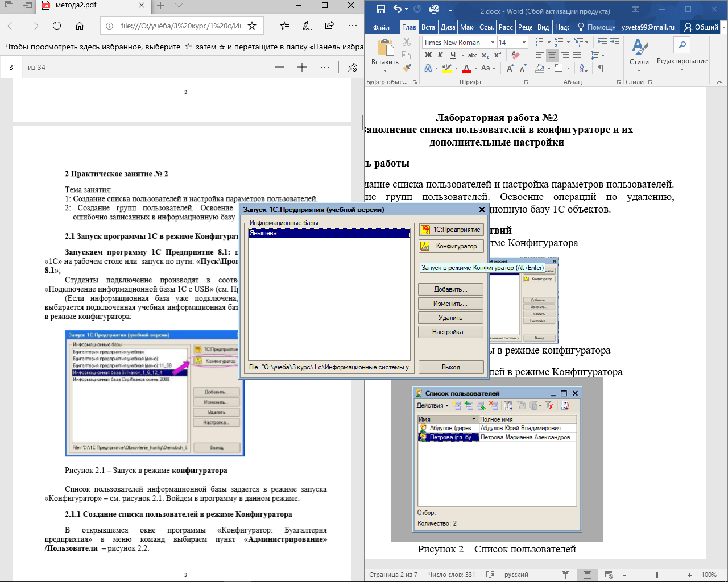Save the Word document with the floppy icon
The width and height of the screenshot is (728, 582).
coord(380,10)
